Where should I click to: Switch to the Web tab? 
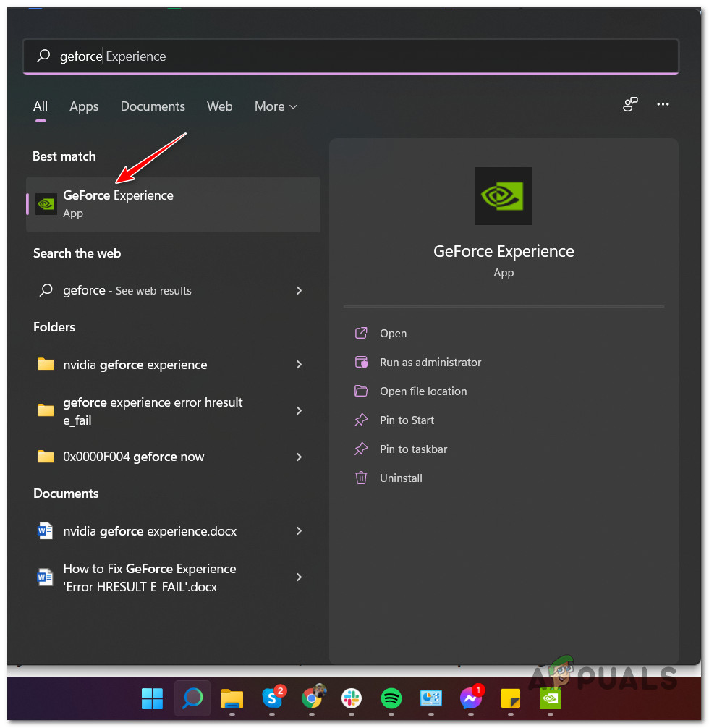click(220, 106)
